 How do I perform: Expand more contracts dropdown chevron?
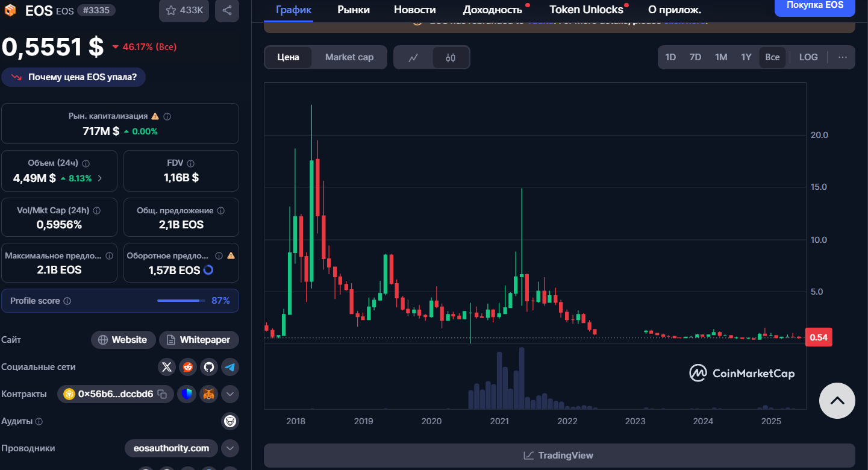230,394
